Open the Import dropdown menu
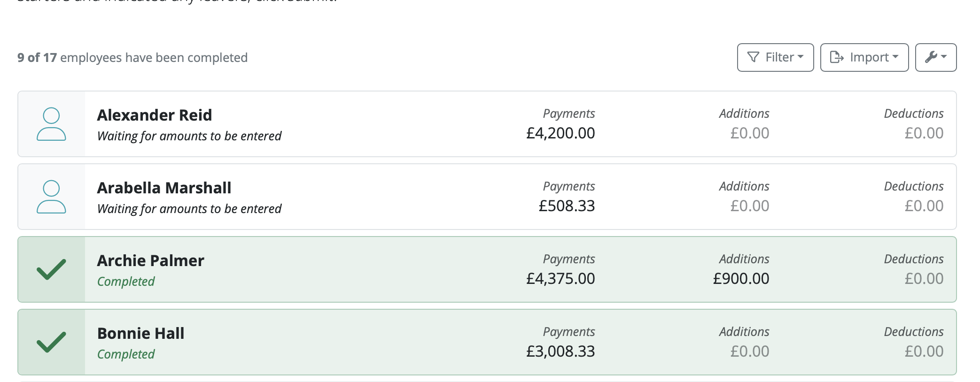This screenshot has width=980, height=382. tap(864, 57)
